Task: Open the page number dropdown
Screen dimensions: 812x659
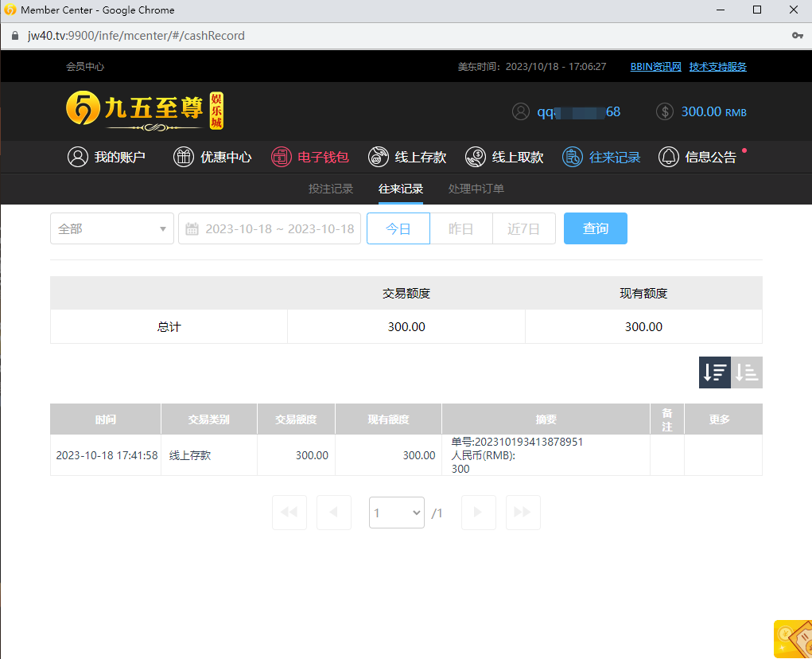Action: tap(397, 513)
